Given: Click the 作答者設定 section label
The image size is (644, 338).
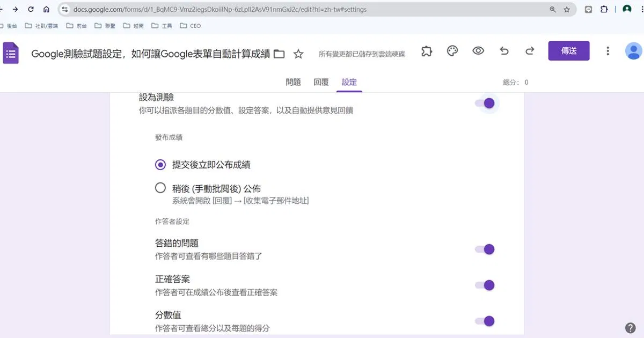Looking at the screenshot, I should (172, 221).
